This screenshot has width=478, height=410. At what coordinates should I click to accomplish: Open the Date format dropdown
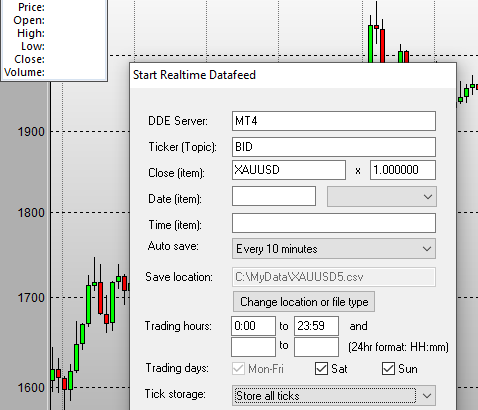pyautogui.click(x=382, y=197)
